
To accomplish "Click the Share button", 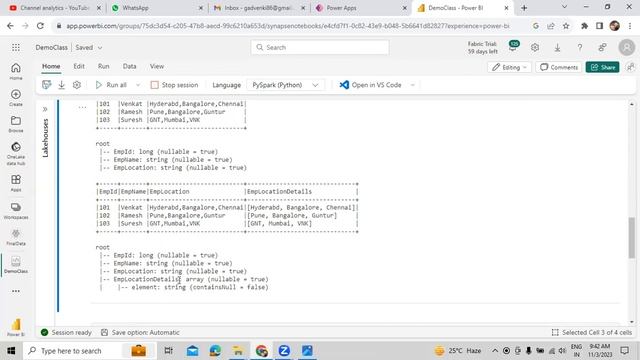I will [x=602, y=67].
